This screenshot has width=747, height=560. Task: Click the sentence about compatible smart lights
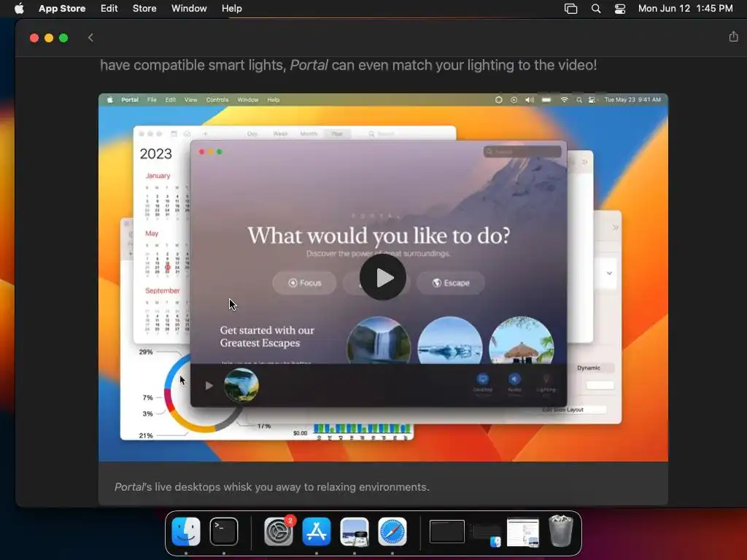point(348,65)
